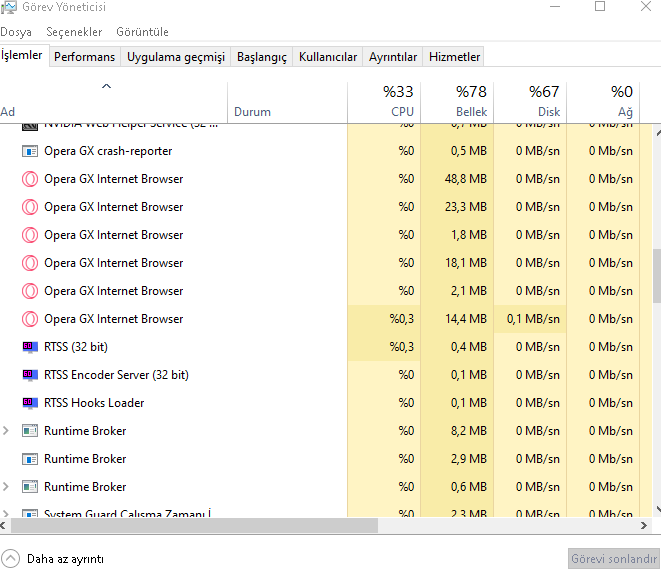Click the 23,3 MB memory value

pos(466,207)
